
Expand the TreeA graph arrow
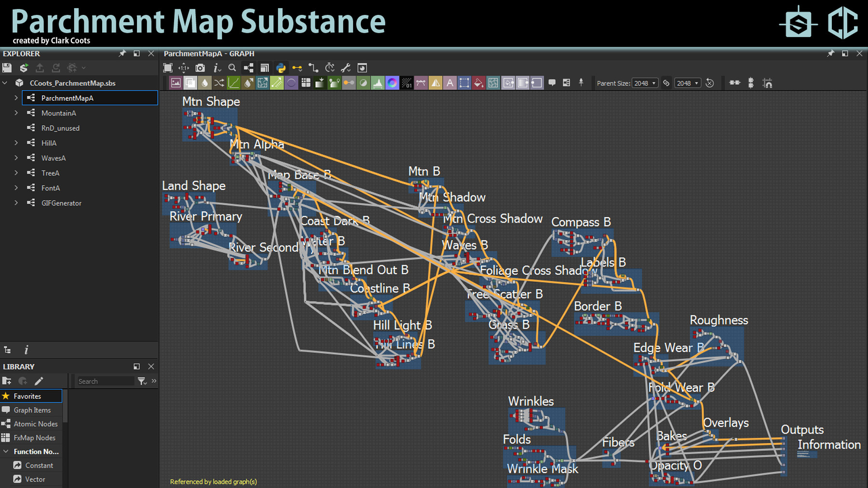point(16,172)
